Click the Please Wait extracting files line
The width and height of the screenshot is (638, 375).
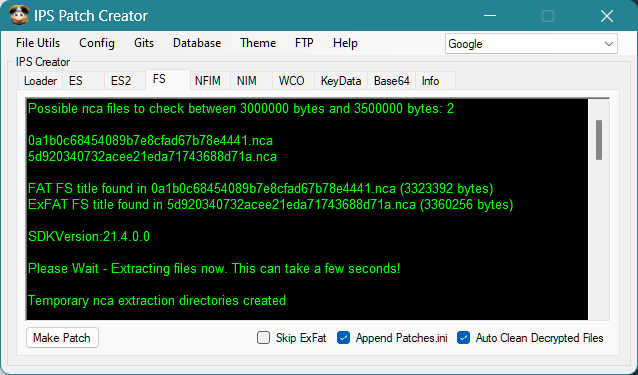click(x=214, y=268)
